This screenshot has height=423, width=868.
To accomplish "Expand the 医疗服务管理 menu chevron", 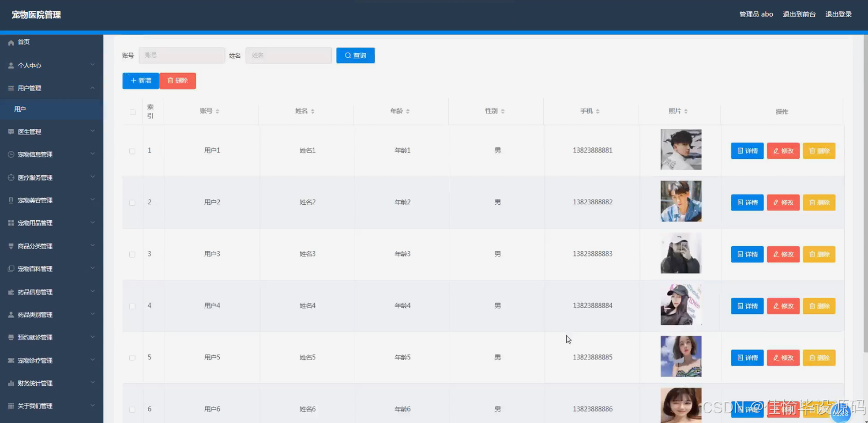I will (93, 177).
